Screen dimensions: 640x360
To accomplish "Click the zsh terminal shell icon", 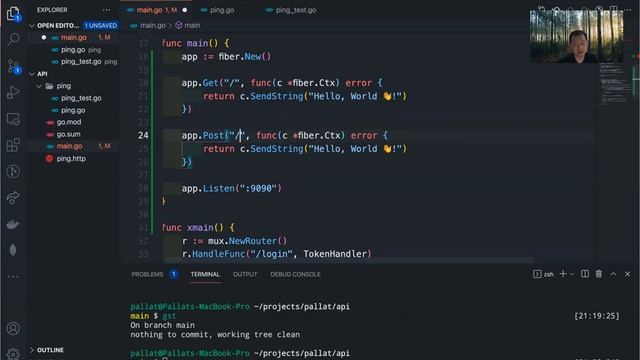I will (537, 274).
